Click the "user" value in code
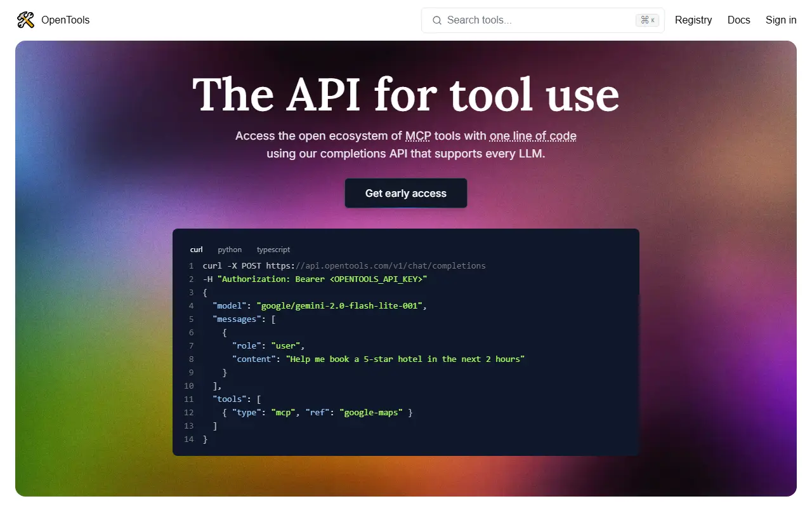Screen dimensions: 812x508 pyautogui.click(x=285, y=345)
